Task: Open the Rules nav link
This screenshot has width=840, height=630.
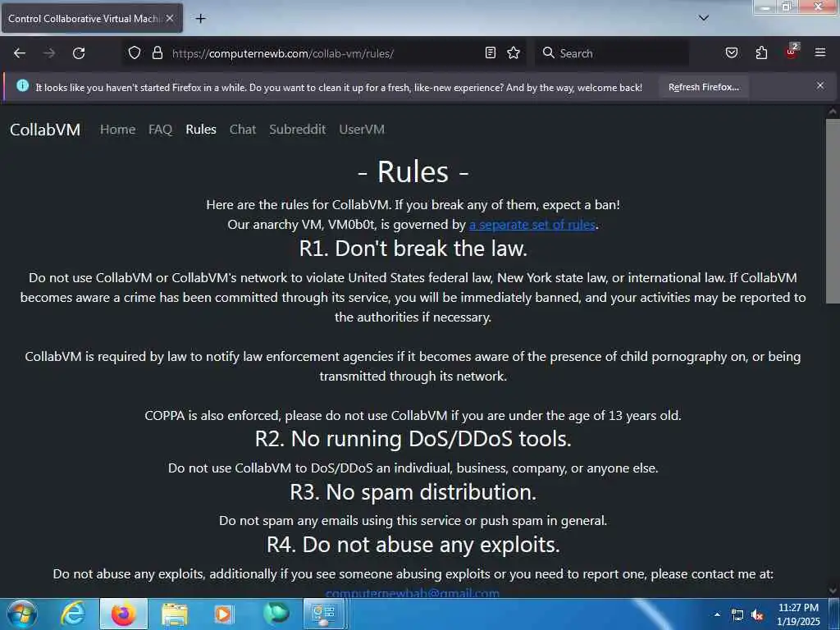Action: tap(201, 130)
